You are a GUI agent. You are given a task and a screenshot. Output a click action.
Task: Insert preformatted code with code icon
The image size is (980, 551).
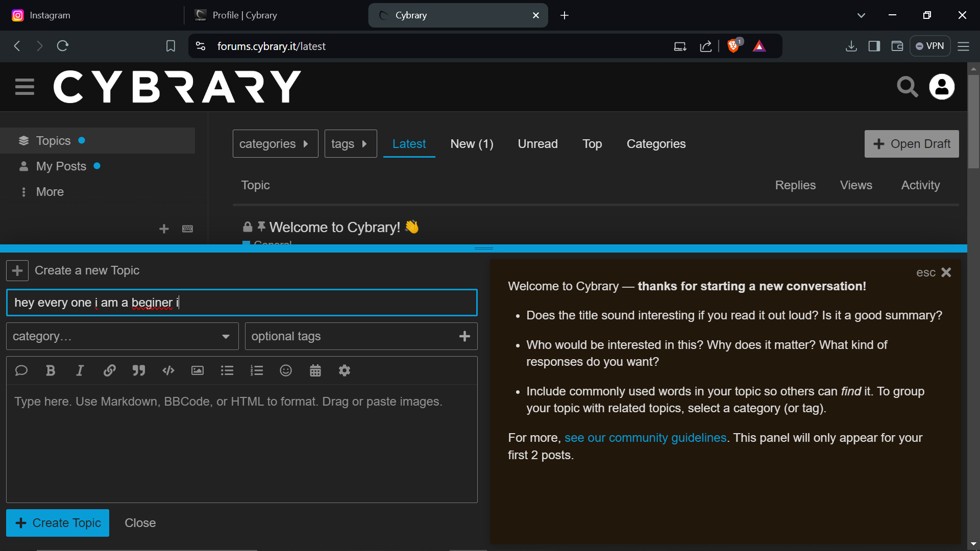point(168,371)
